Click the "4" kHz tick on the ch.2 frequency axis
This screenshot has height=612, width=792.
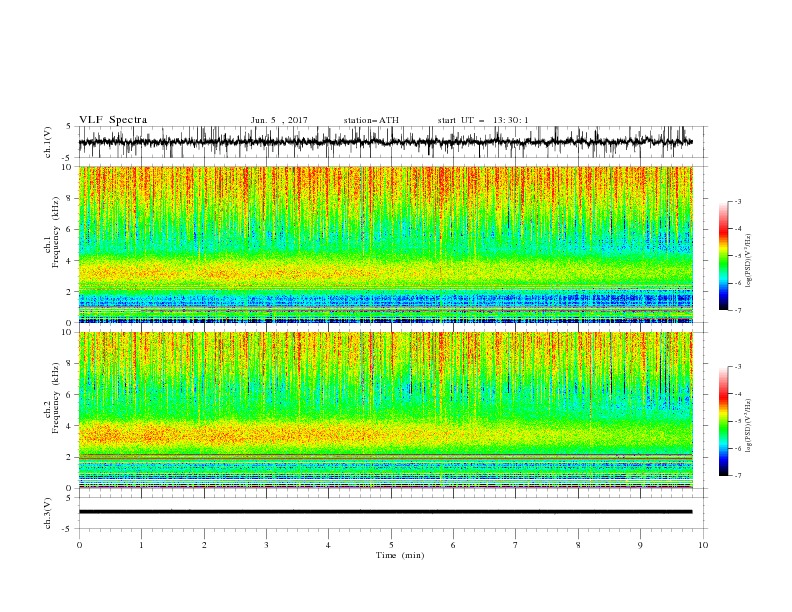click(71, 426)
